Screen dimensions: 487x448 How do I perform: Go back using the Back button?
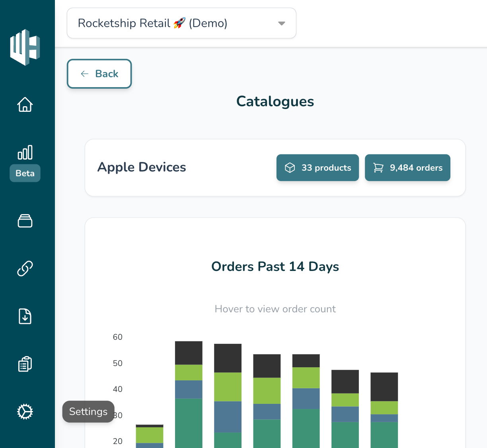pyautogui.click(x=99, y=74)
